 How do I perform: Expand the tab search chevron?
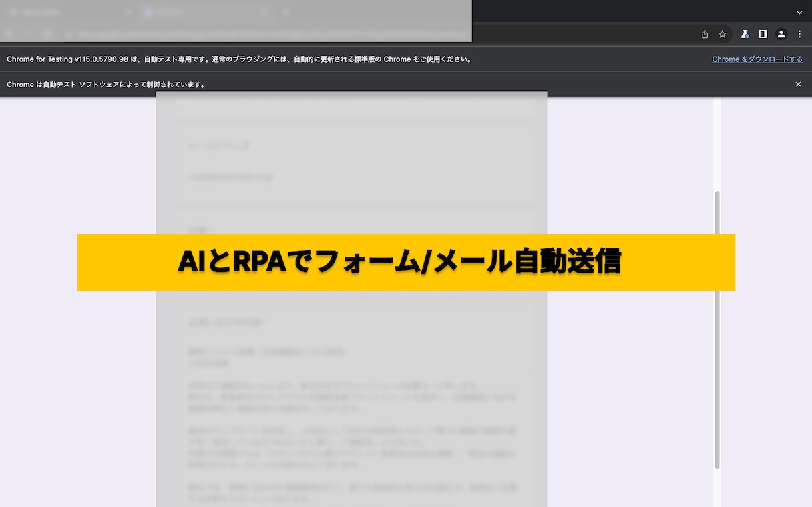click(x=799, y=12)
